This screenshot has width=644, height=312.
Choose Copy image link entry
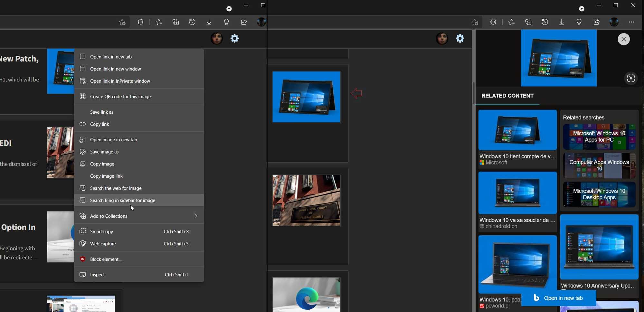tap(139, 176)
